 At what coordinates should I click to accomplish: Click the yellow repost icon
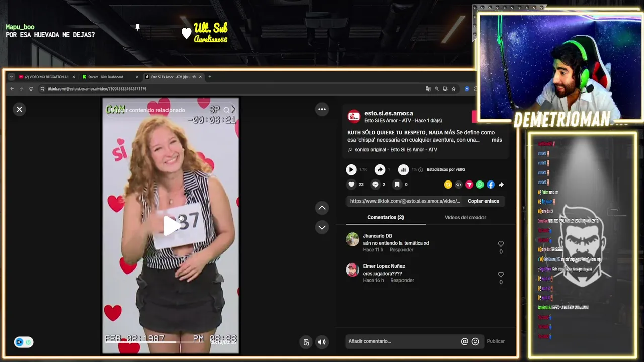coord(448,185)
